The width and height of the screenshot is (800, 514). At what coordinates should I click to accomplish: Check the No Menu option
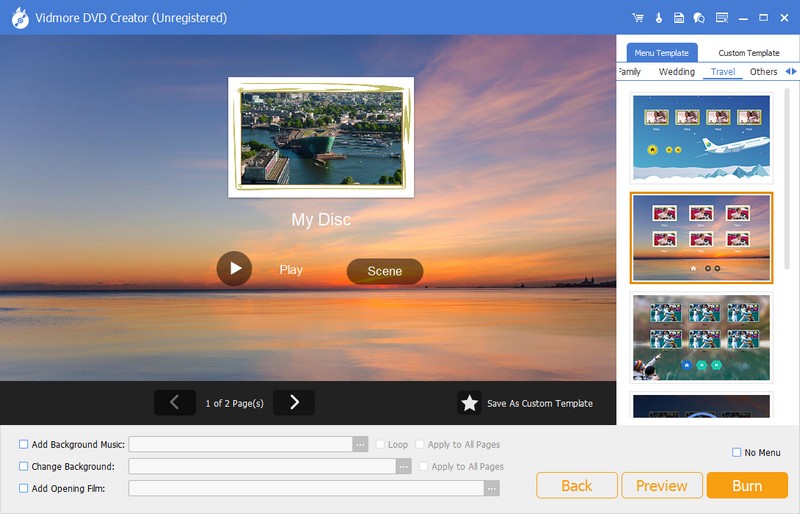737,452
